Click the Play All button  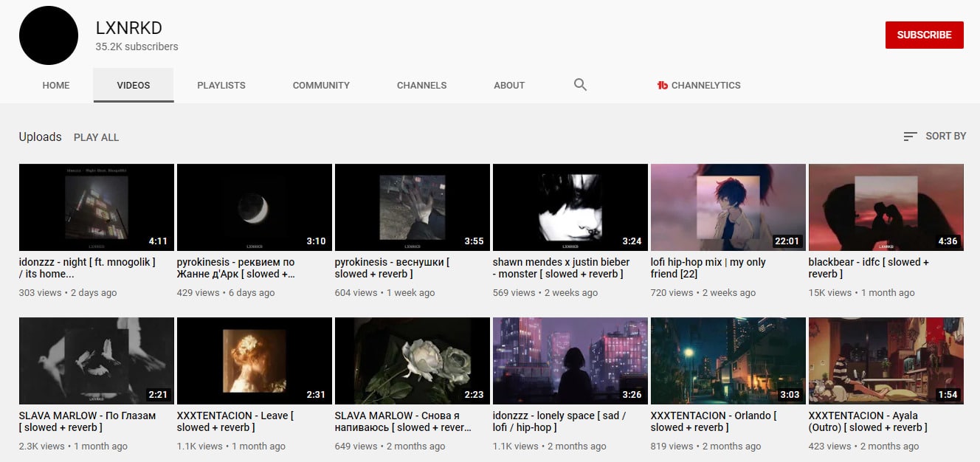coord(96,137)
